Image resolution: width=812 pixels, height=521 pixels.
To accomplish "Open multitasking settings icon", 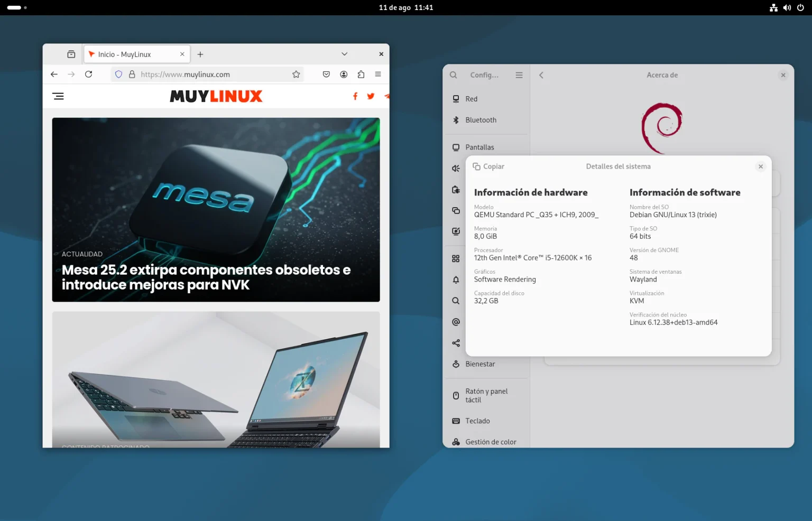I will click(456, 210).
